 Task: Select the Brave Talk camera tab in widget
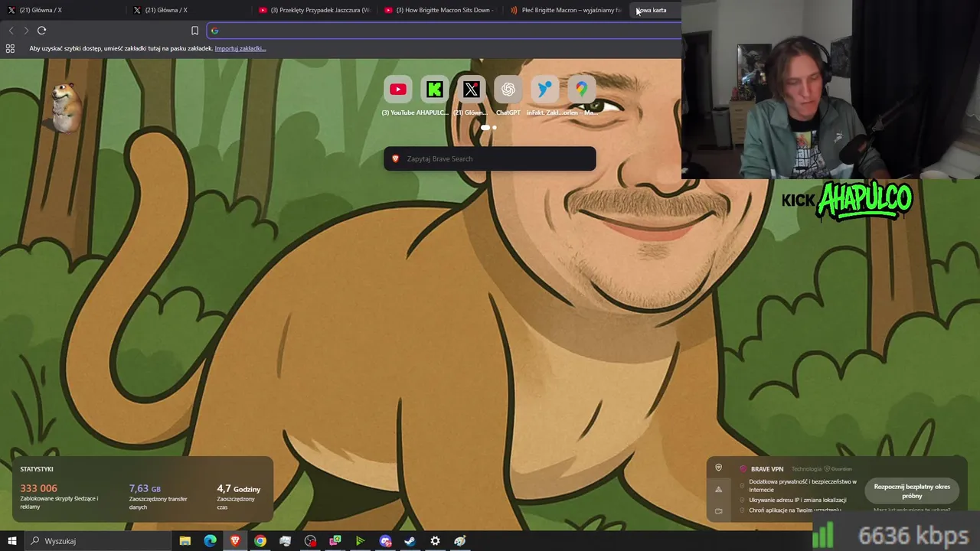pos(718,510)
